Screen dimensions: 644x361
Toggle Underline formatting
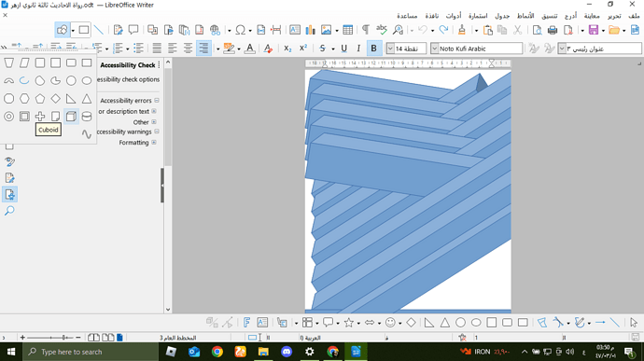pos(343,49)
